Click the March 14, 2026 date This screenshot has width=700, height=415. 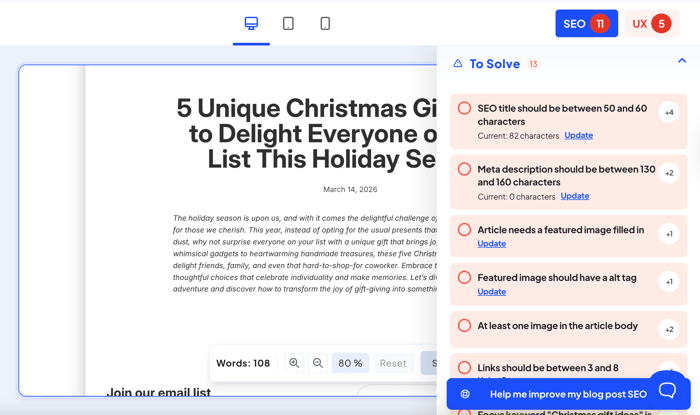(350, 189)
